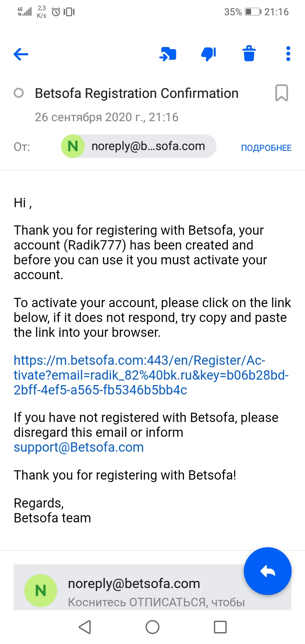
Task: Tap the battery indicator in status bar
Action: tap(252, 12)
